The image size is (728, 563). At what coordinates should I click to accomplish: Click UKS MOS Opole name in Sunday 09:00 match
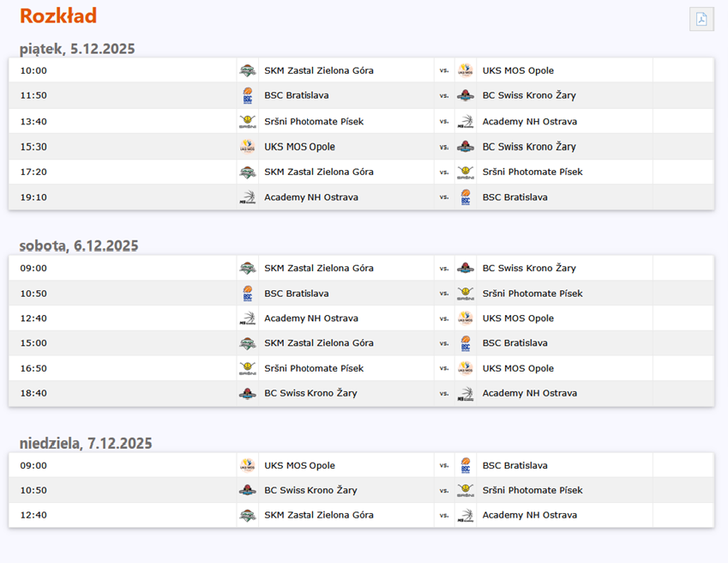pyautogui.click(x=299, y=465)
